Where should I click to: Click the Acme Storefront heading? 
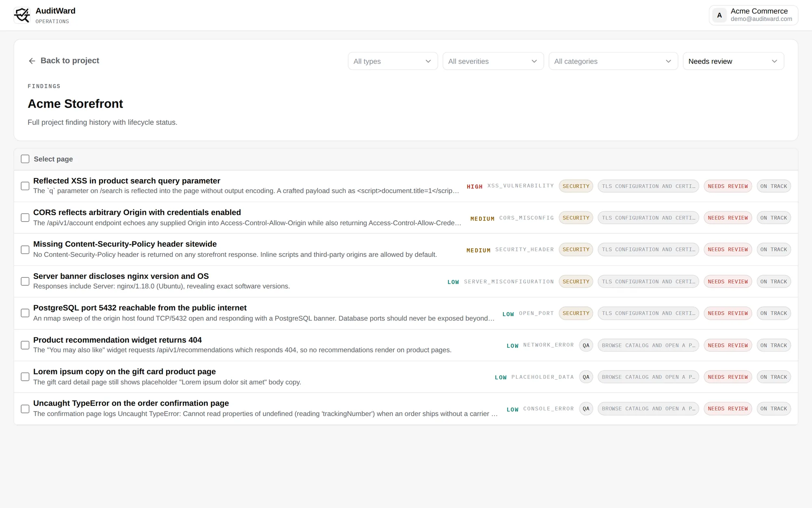[x=75, y=104]
